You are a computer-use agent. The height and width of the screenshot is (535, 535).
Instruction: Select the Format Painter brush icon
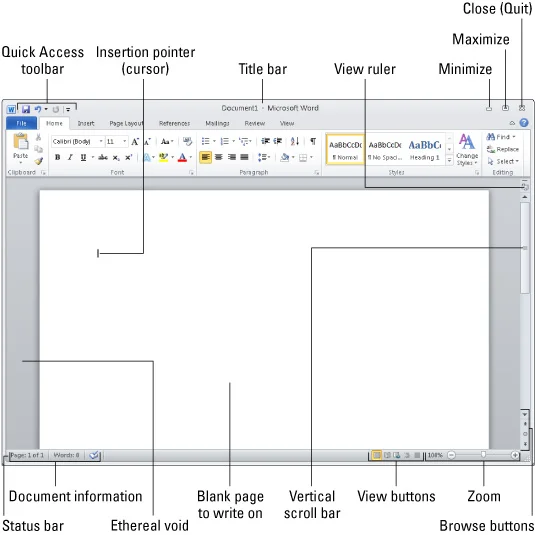tap(39, 161)
